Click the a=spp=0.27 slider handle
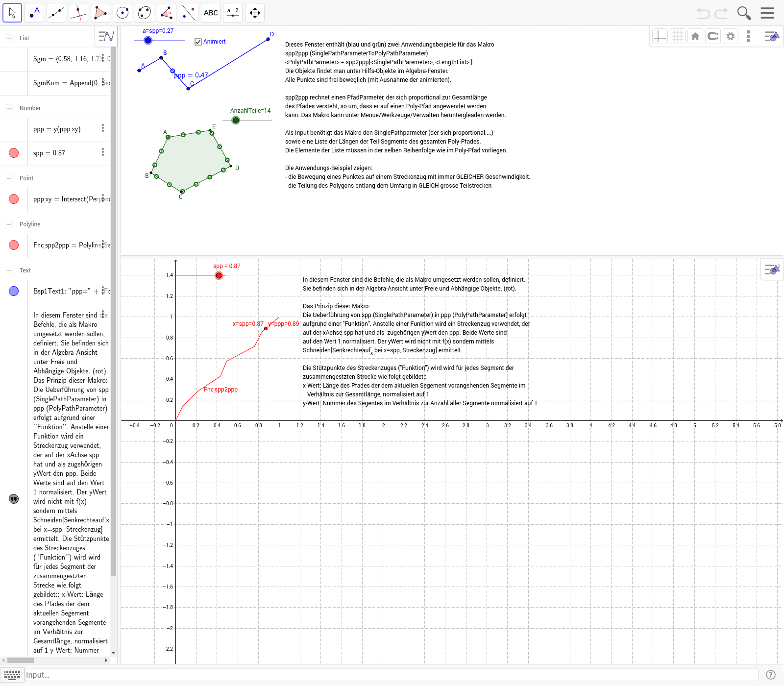784x686 pixels. tap(148, 40)
